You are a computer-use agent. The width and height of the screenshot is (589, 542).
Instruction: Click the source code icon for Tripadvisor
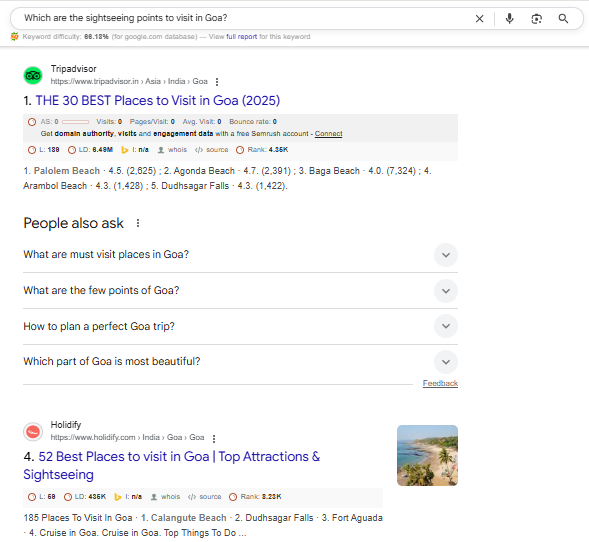(199, 150)
